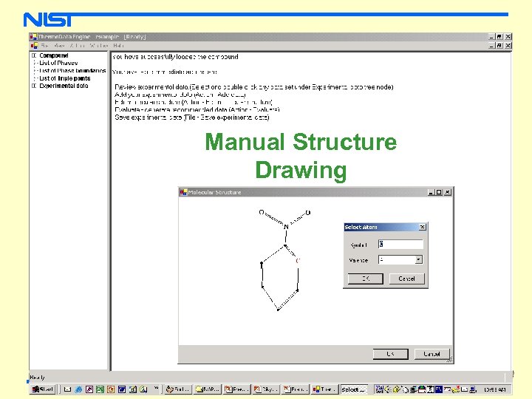Switch to the ThermoData Engine taskbar button

coord(325,389)
